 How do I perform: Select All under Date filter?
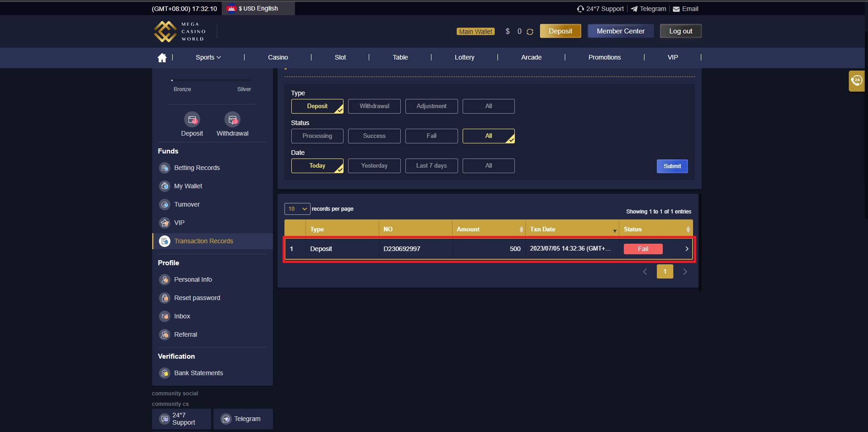(489, 166)
